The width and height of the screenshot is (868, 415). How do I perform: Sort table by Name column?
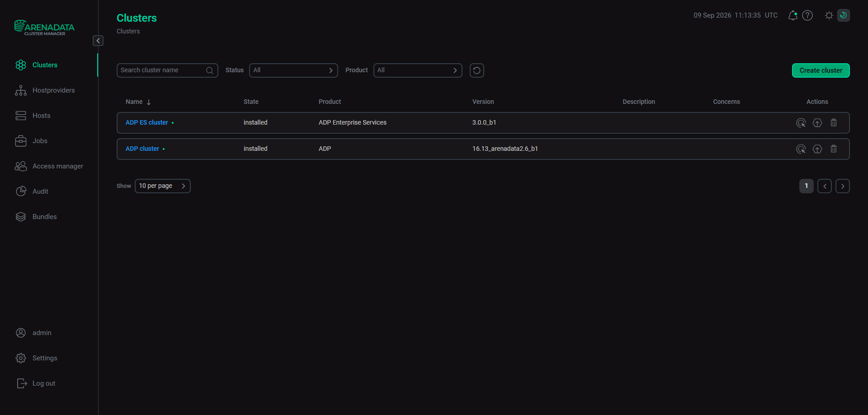click(138, 102)
